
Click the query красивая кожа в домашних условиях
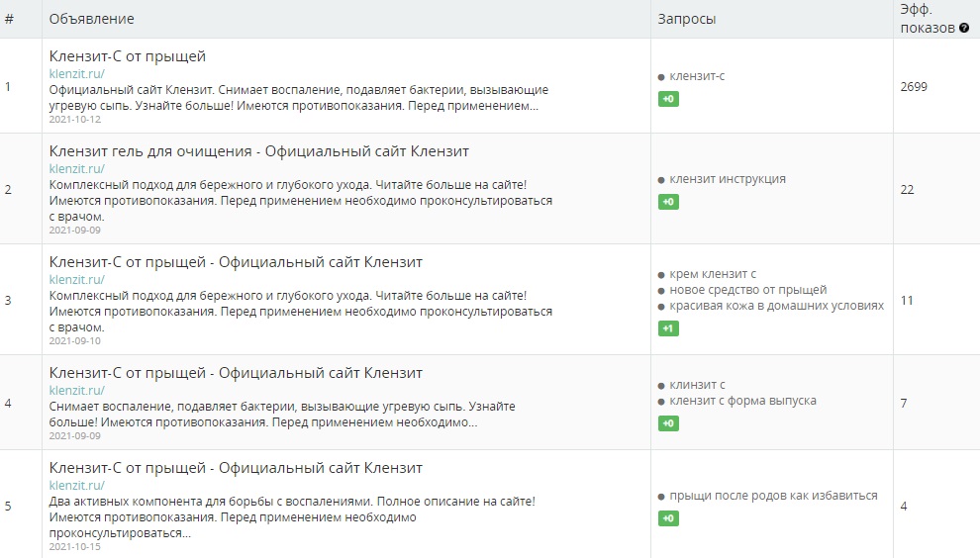pos(777,306)
